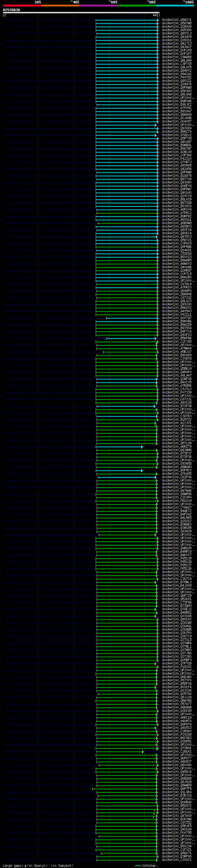Select hit label UniRef100_C6T232
This screenshot has width=197, height=868.
tap(176, 399)
